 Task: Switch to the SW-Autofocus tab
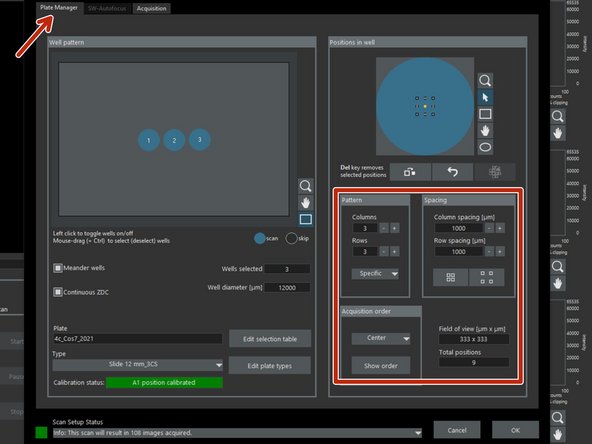click(107, 8)
